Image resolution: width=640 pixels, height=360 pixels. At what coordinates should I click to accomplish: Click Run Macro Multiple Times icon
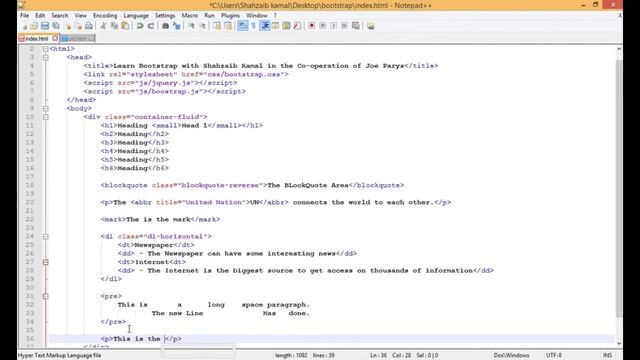point(345,26)
